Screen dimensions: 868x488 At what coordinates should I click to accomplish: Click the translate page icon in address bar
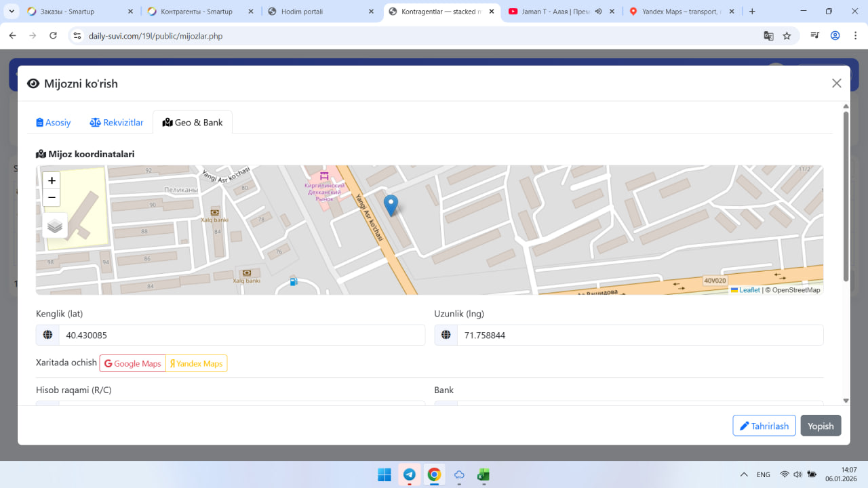[768, 36]
